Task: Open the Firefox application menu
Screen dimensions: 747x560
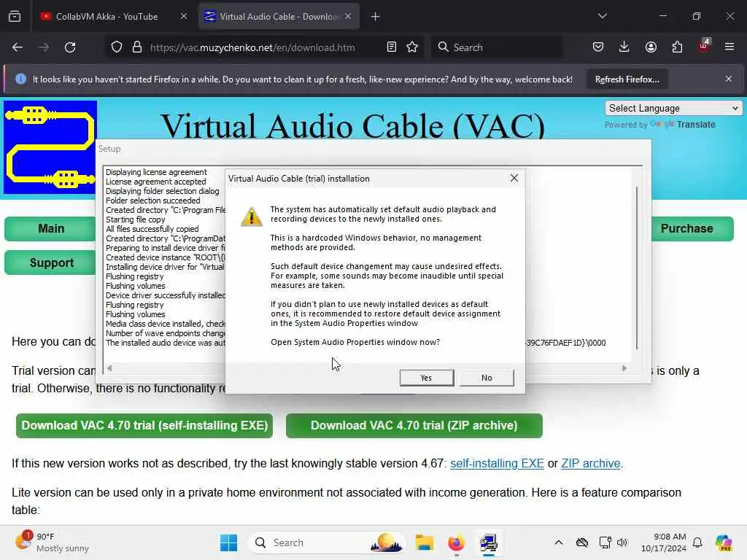Action: (x=729, y=47)
